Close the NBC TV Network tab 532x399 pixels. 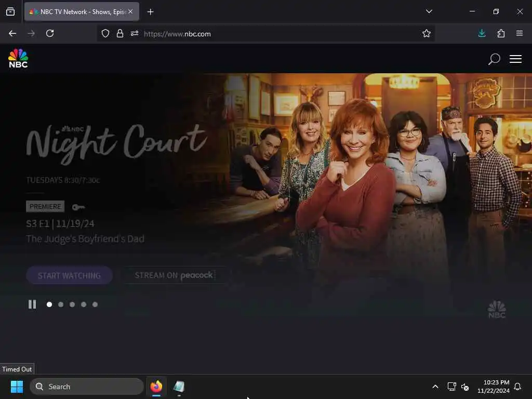tap(130, 11)
